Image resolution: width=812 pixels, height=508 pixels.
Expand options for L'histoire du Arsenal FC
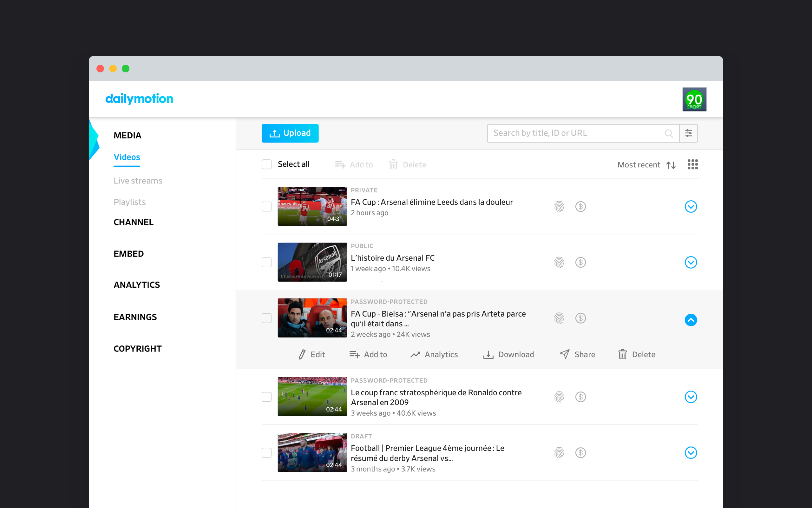pyautogui.click(x=691, y=262)
